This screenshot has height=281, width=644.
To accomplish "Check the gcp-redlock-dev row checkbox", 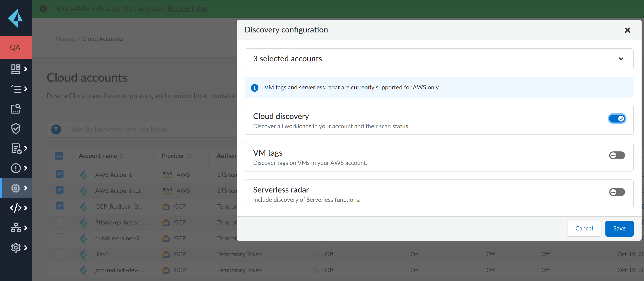I will pos(59,269).
